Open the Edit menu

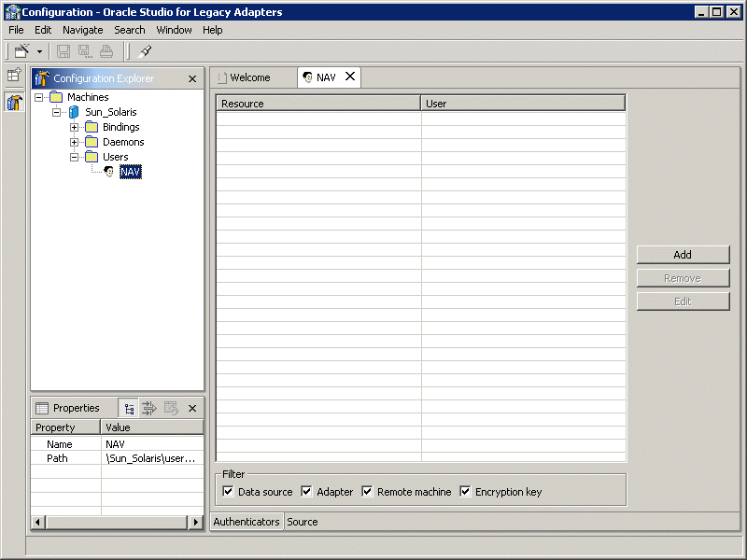(43, 30)
